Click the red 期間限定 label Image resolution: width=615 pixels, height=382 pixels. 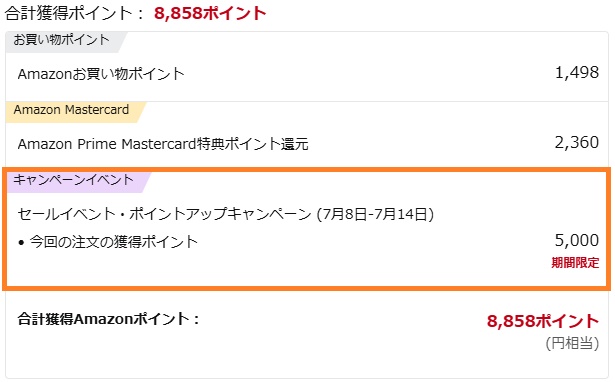tap(575, 263)
